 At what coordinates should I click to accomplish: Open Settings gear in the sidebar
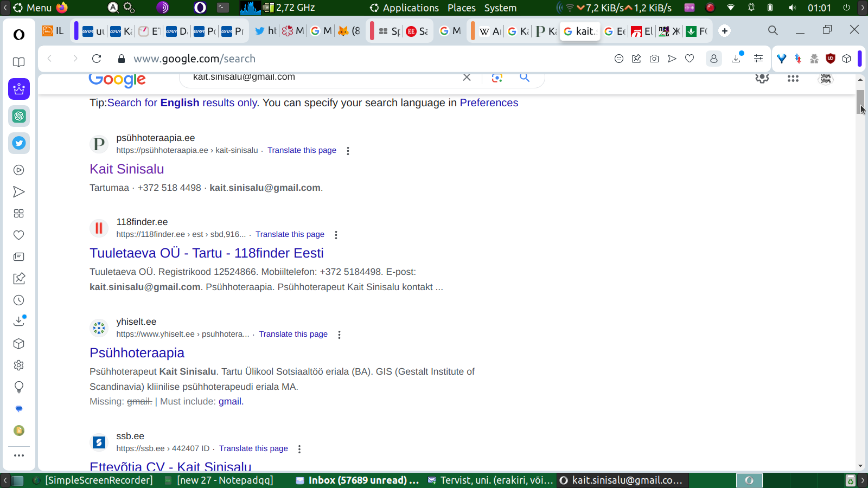[x=19, y=365]
